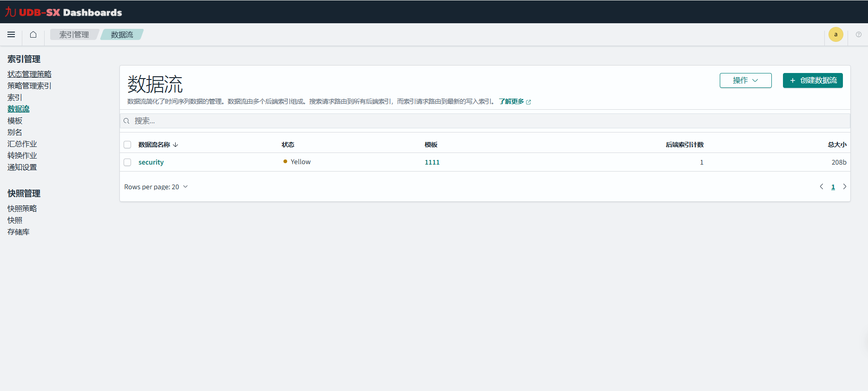Open the hamburger navigation menu
The height and width of the screenshot is (391, 868).
click(11, 34)
